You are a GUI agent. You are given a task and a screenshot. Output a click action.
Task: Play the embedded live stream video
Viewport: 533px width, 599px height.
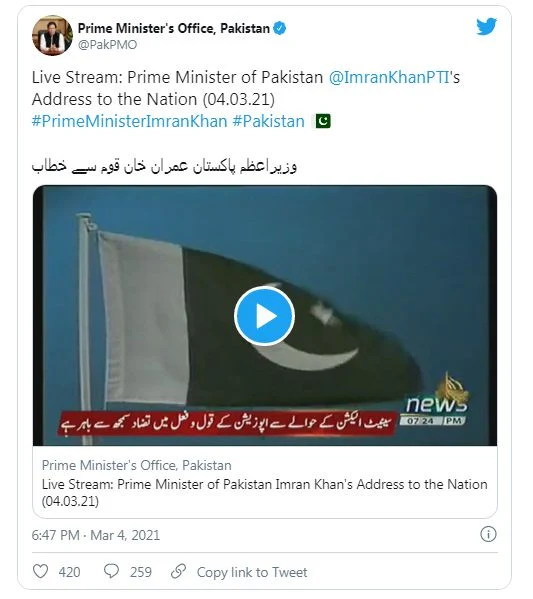(264, 316)
